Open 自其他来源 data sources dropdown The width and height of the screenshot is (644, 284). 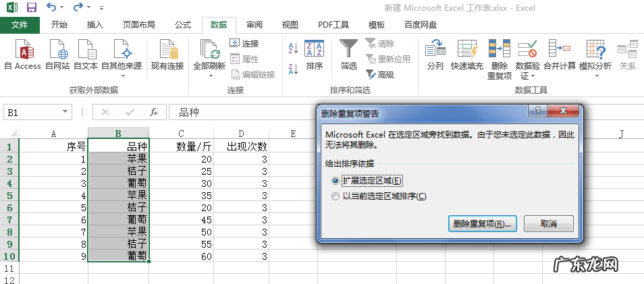pos(122,58)
